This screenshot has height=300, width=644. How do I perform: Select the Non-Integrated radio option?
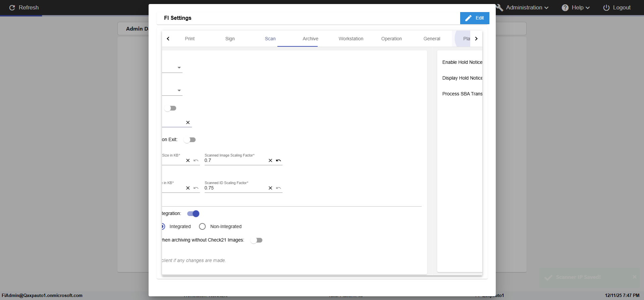tap(202, 226)
